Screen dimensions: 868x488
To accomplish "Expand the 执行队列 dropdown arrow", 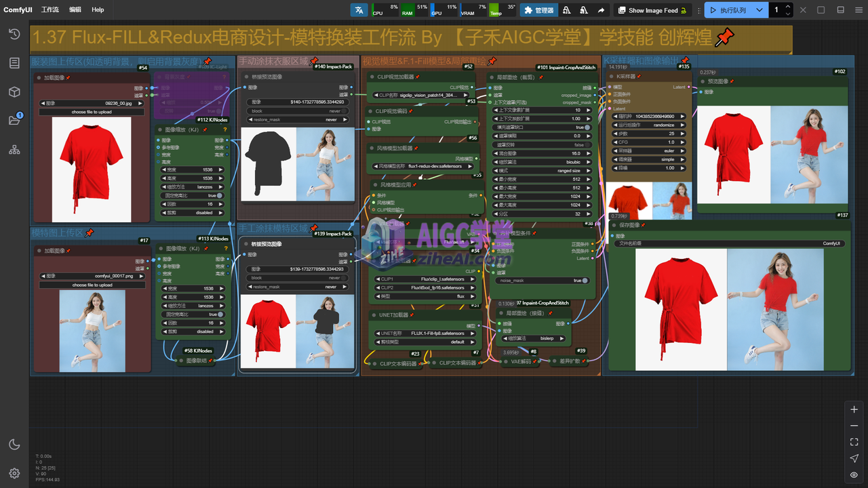I will tap(759, 10).
